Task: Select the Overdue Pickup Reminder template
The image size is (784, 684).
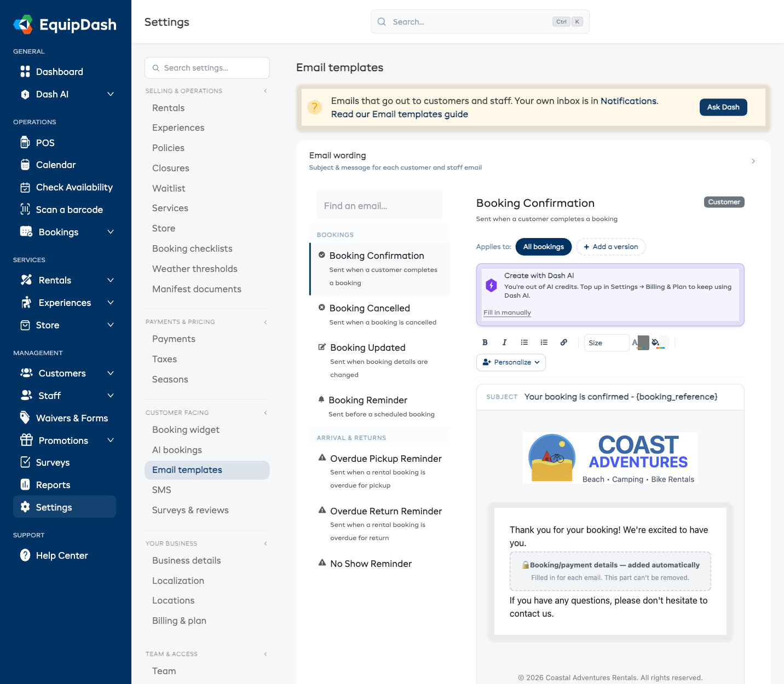Action: [x=379, y=472]
